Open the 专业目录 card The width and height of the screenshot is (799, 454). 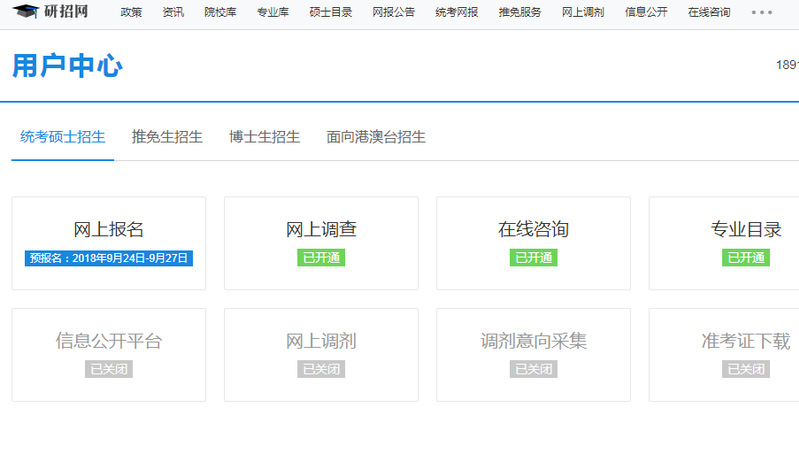[724, 243]
